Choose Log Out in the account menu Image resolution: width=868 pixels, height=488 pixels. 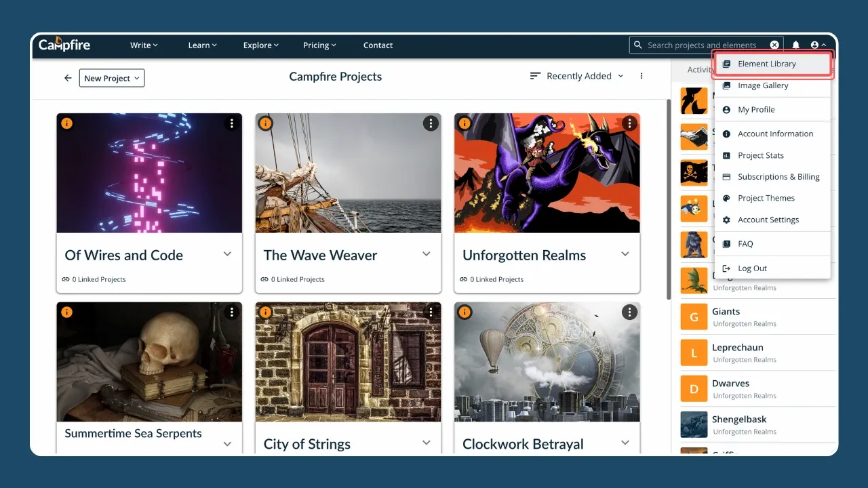coord(752,268)
